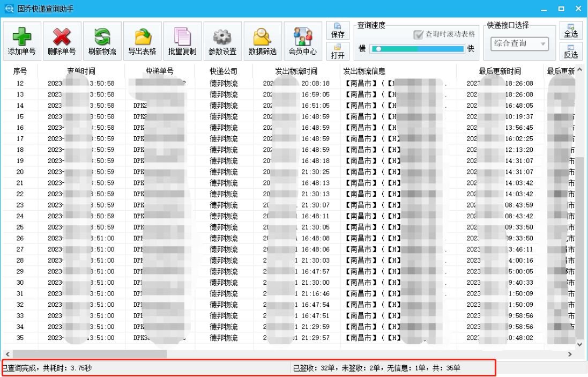Click 反选 to invert the selection

point(571,52)
